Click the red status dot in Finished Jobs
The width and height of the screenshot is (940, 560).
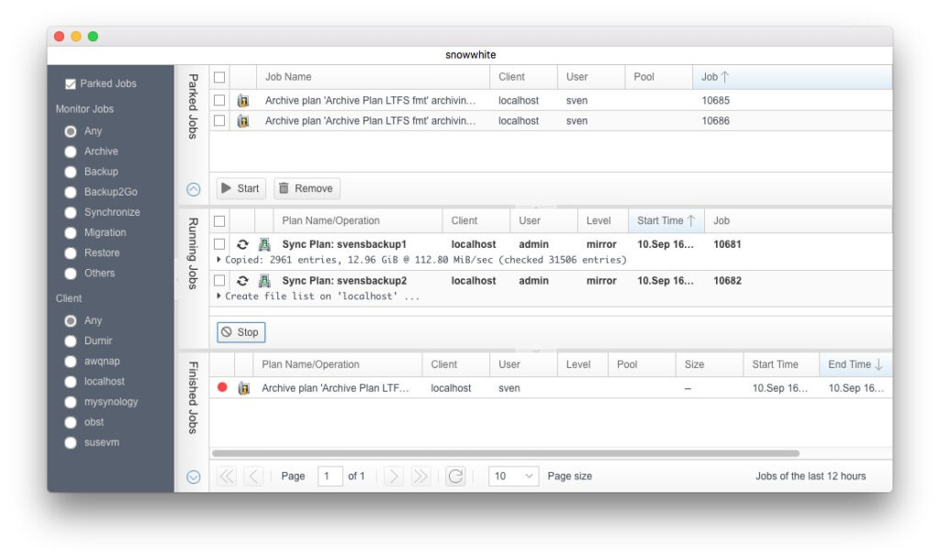point(222,388)
